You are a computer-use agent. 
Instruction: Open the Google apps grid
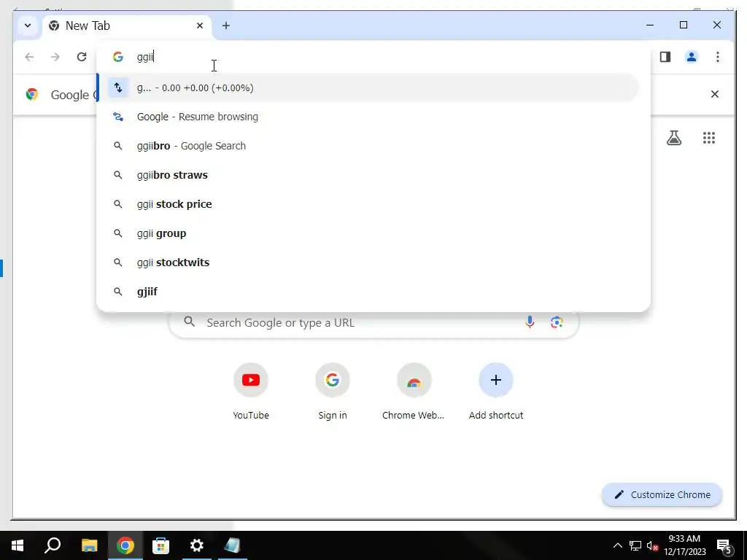(x=709, y=138)
